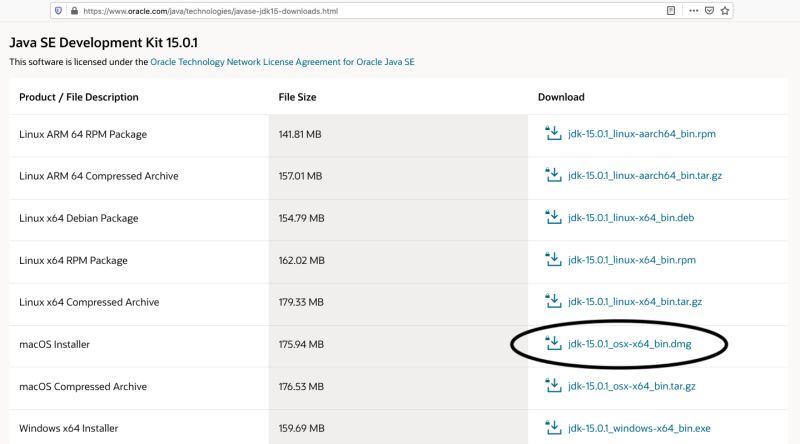Download jdk-15.0.1_linux-x64_bin.deb link
This screenshot has width=800, height=444.
(x=631, y=218)
